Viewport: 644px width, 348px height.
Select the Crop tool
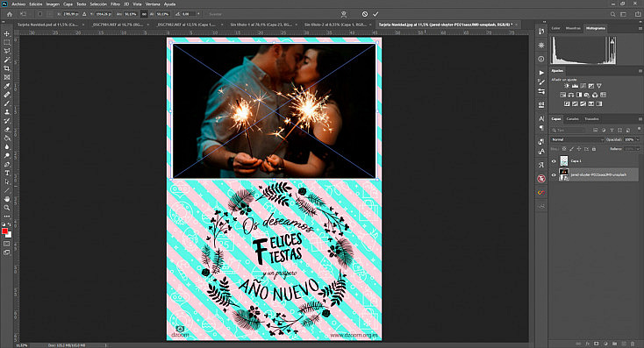point(6,68)
